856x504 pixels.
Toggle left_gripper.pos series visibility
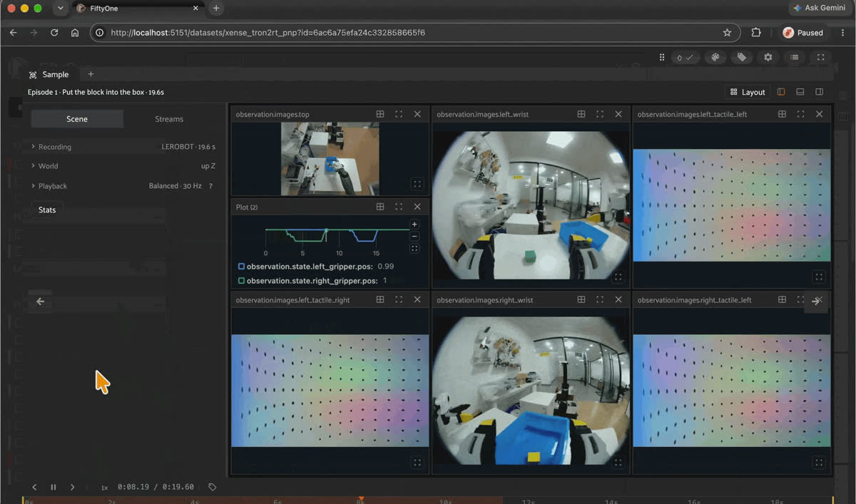coord(241,267)
